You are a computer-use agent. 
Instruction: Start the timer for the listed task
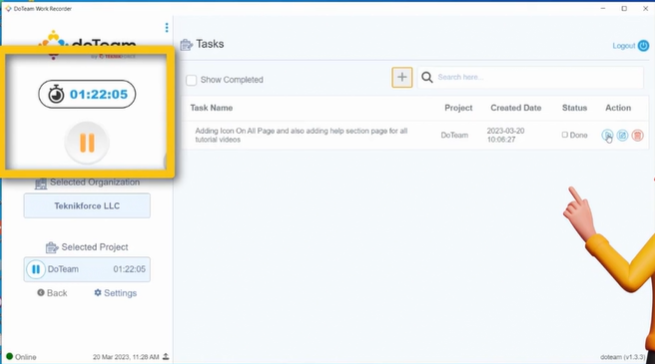coord(607,135)
